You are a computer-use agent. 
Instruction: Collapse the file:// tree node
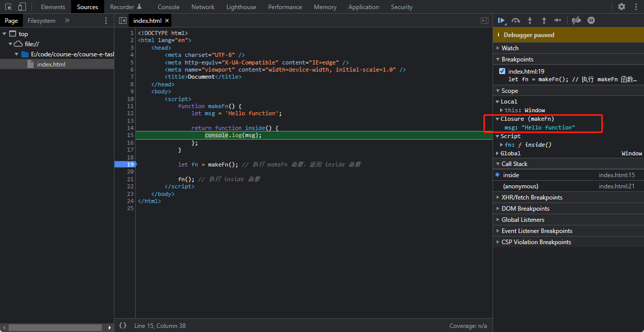[x=10, y=44]
